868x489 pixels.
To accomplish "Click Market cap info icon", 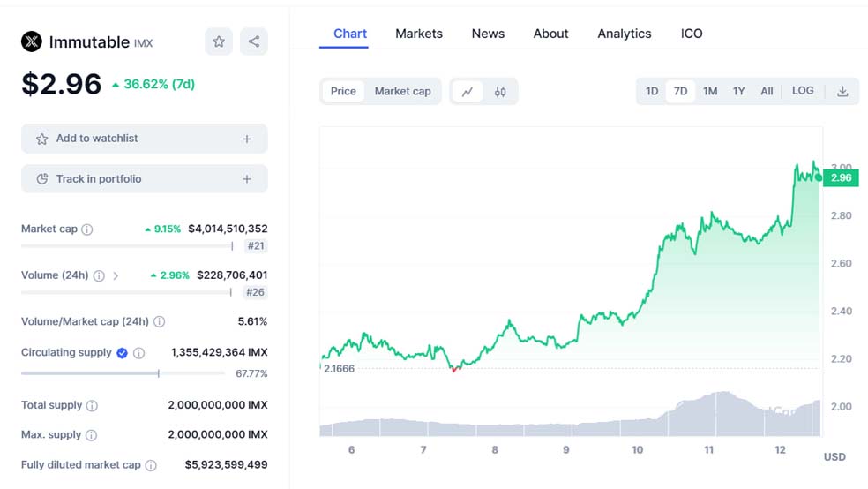I will point(87,229).
